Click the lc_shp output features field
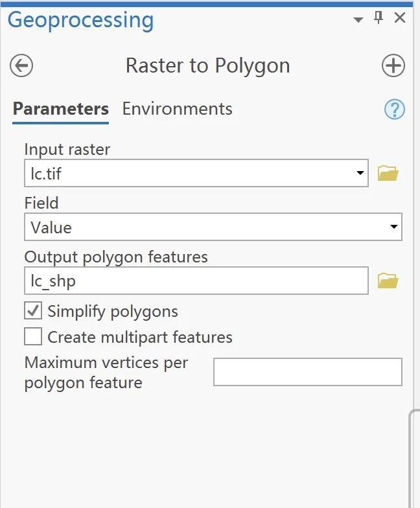 196,281
